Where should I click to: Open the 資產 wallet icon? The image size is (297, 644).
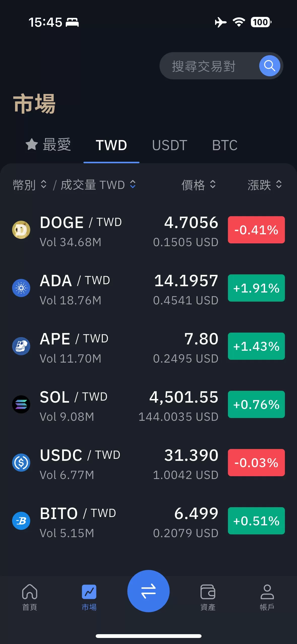tap(208, 592)
